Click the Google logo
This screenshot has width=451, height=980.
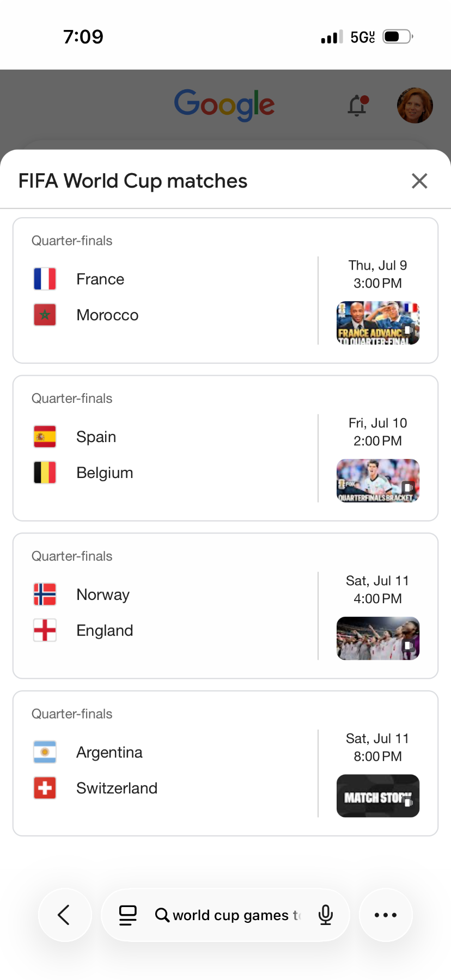[x=224, y=105]
